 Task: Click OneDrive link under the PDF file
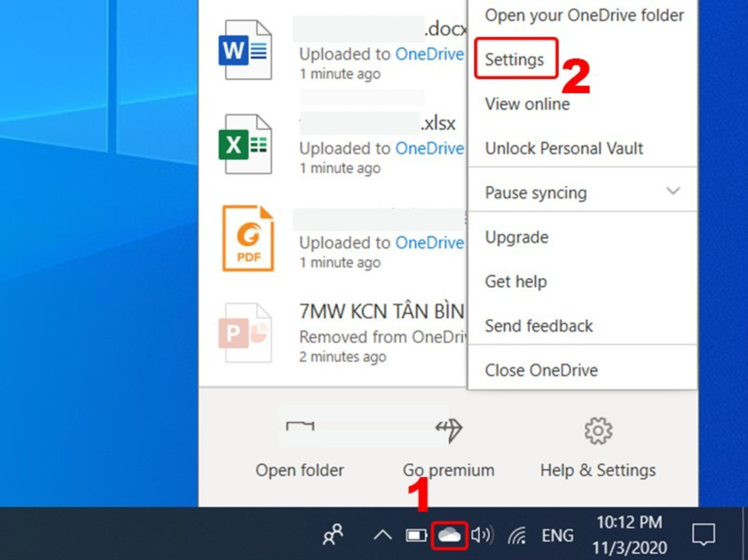(429, 242)
